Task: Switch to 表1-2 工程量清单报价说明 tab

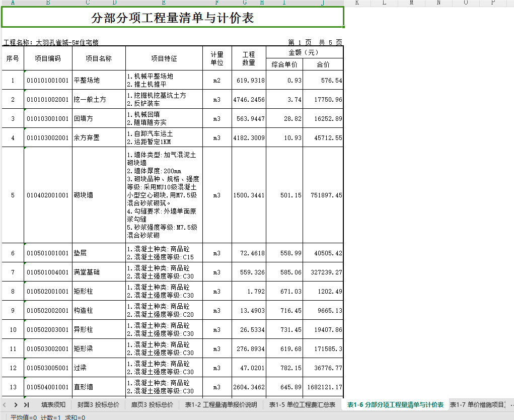Action: coord(221,405)
